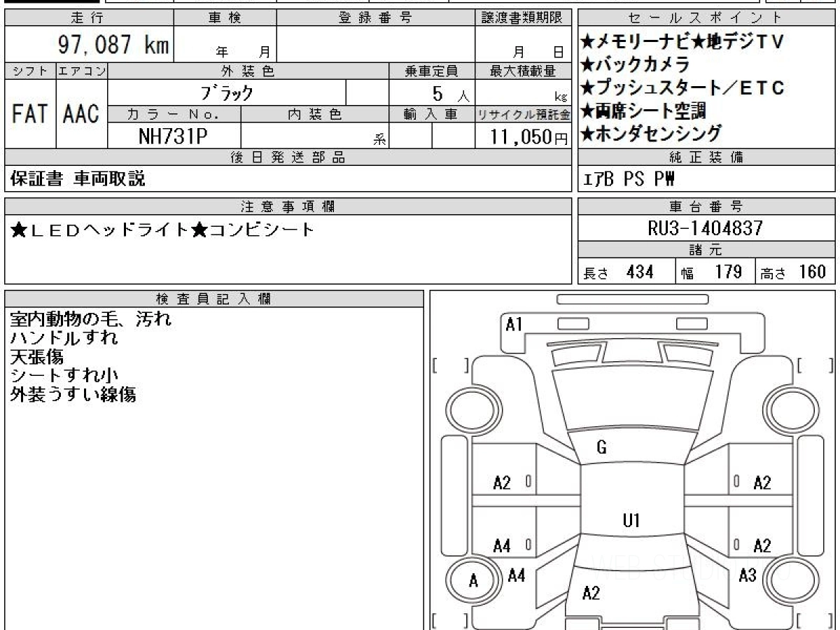Click the 後日発送部品 heading

[x=288, y=157]
